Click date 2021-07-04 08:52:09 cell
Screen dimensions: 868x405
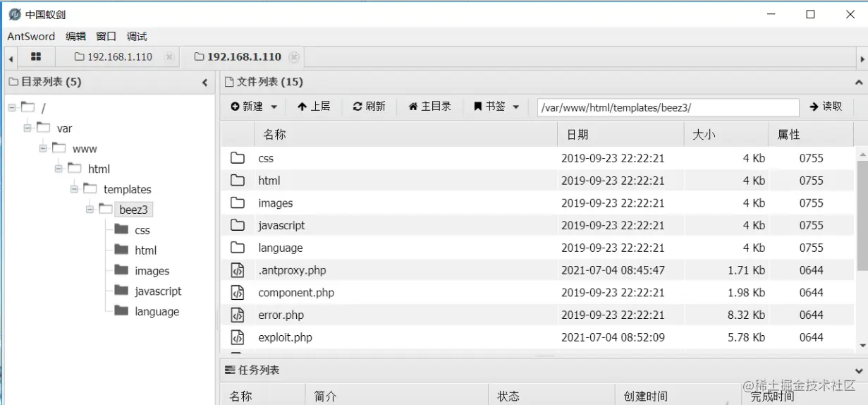tap(613, 337)
